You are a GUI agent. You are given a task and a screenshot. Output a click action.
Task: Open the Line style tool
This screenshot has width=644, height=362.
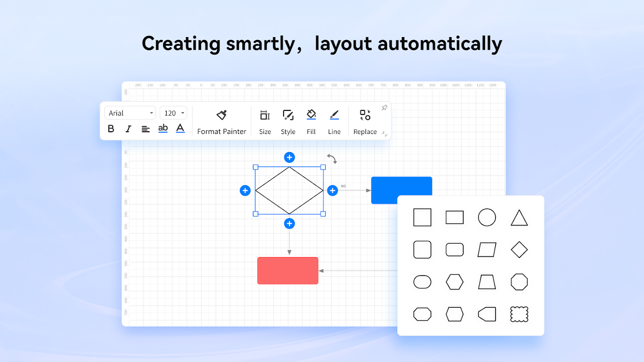pos(334,122)
